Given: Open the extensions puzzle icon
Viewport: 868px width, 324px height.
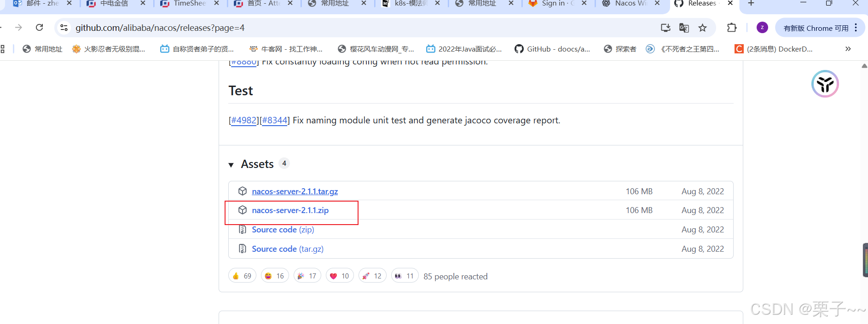Looking at the screenshot, I should (732, 28).
